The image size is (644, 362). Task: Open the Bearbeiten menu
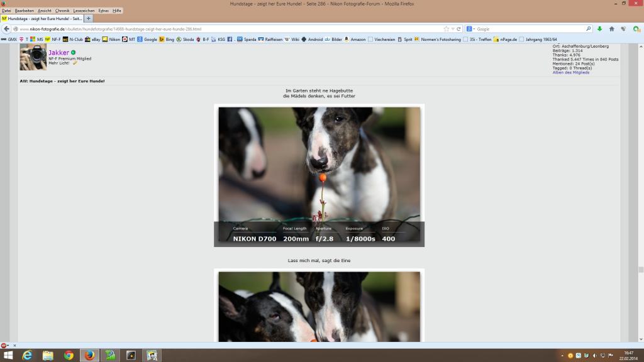(x=25, y=11)
